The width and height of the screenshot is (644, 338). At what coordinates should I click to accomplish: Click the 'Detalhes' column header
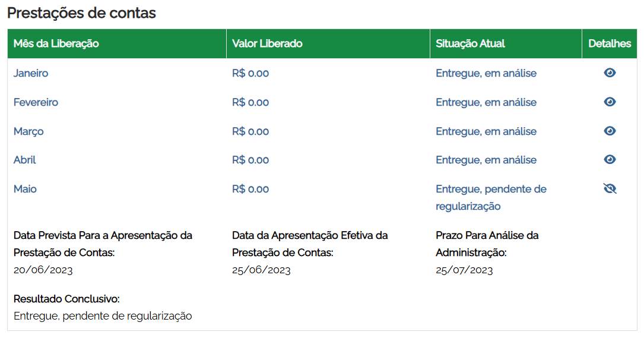(x=610, y=44)
